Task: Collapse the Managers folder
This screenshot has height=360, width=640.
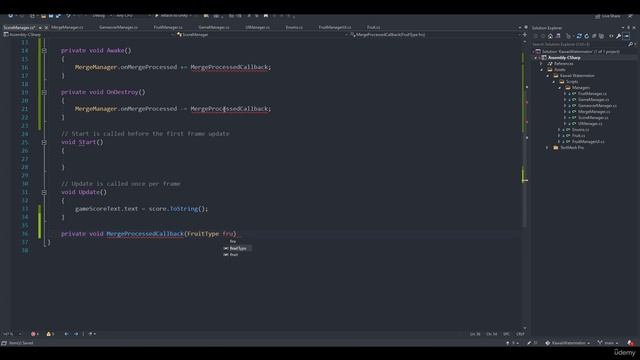Action: click(x=560, y=88)
